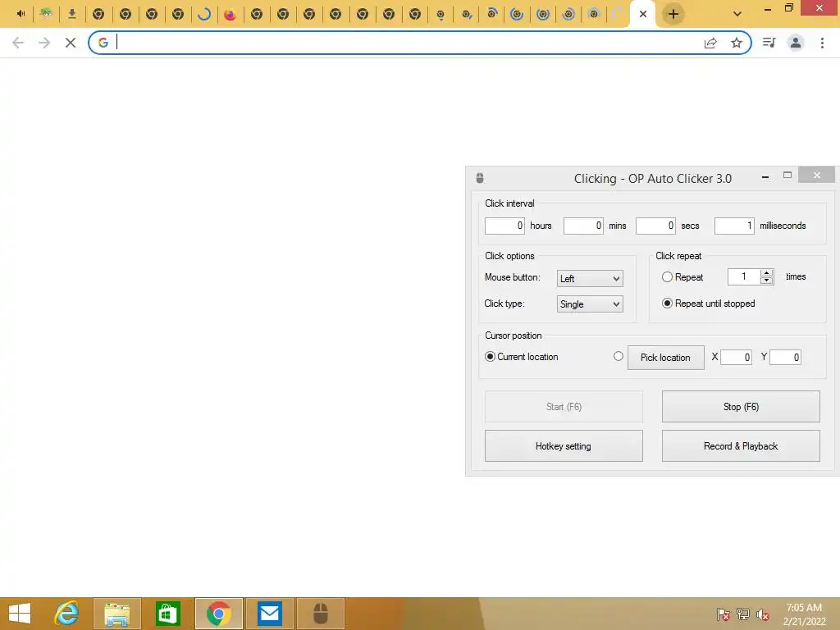Open the Click type dropdown
The height and width of the screenshot is (630, 840).
pyautogui.click(x=590, y=304)
